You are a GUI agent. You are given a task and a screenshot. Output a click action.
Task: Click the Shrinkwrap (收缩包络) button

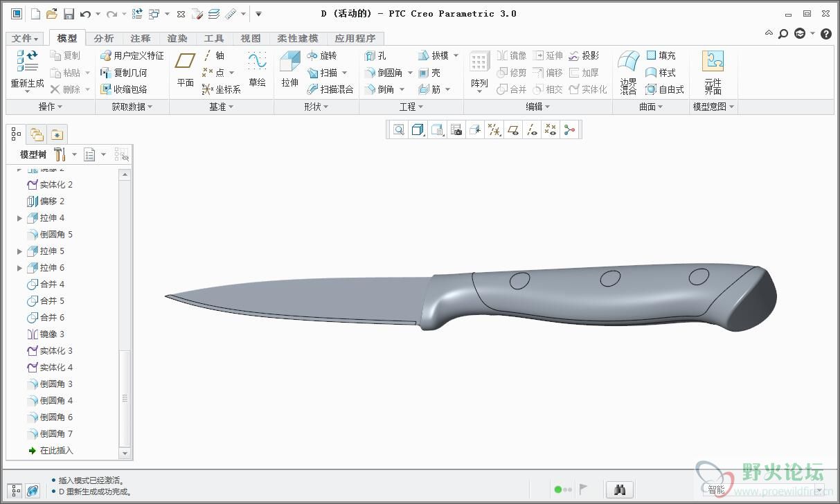point(124,89)
